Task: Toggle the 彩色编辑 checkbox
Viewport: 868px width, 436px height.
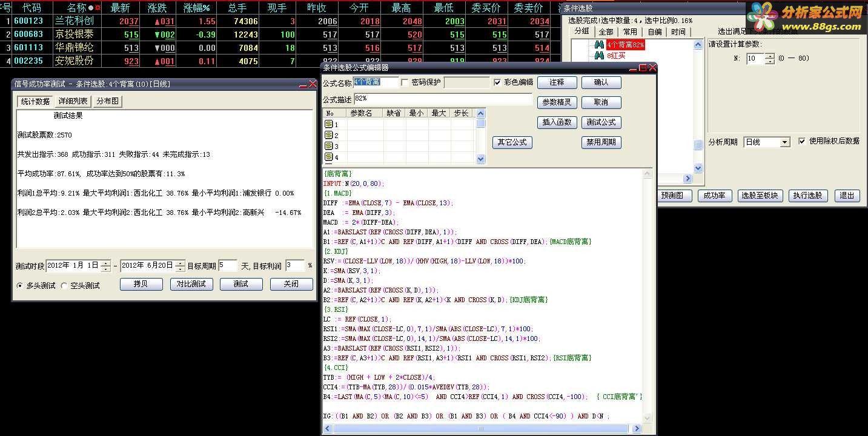Action: pyautogui.click(x=497, y=82)
